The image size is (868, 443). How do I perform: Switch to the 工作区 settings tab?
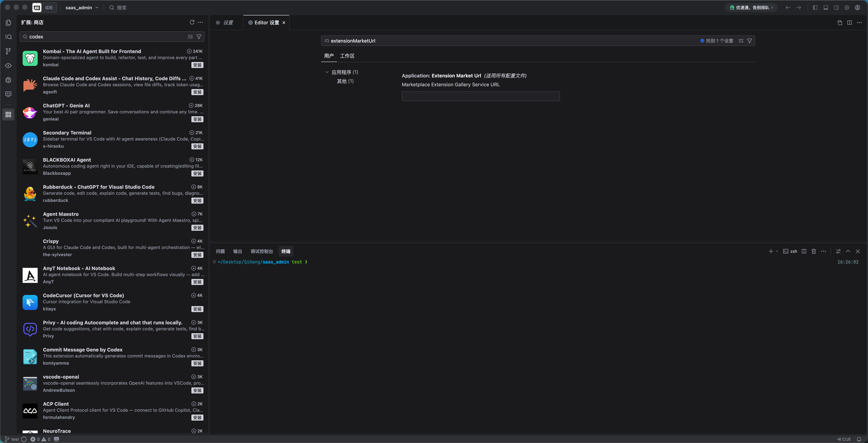347,56
